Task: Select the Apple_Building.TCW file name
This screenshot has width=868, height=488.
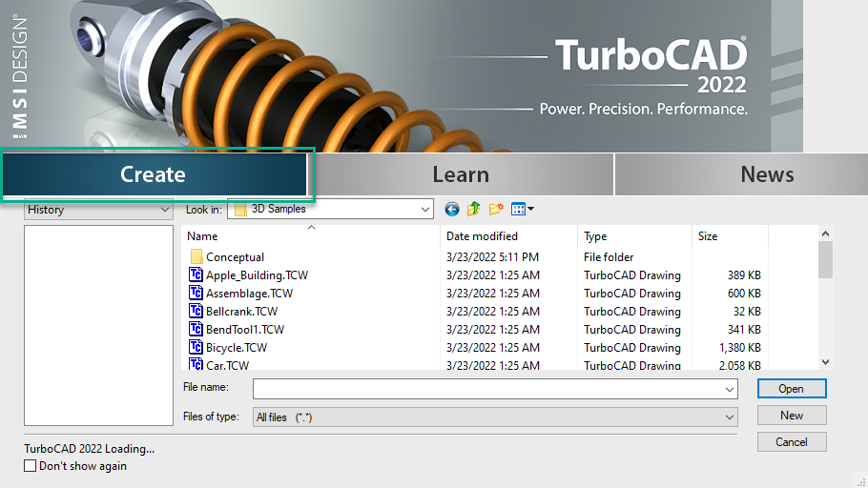Action: click(x=257, y=275)
